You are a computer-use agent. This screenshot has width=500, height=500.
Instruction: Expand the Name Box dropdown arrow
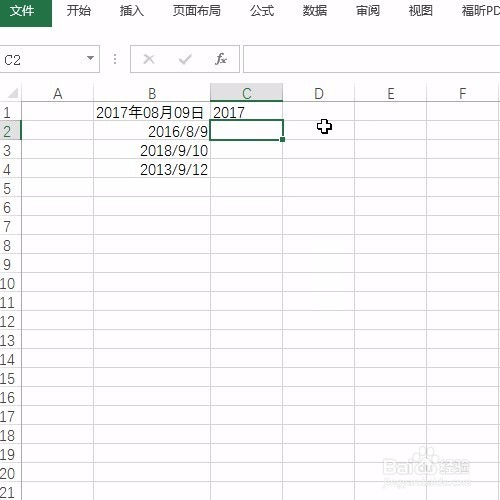click(x=90, y=58)
